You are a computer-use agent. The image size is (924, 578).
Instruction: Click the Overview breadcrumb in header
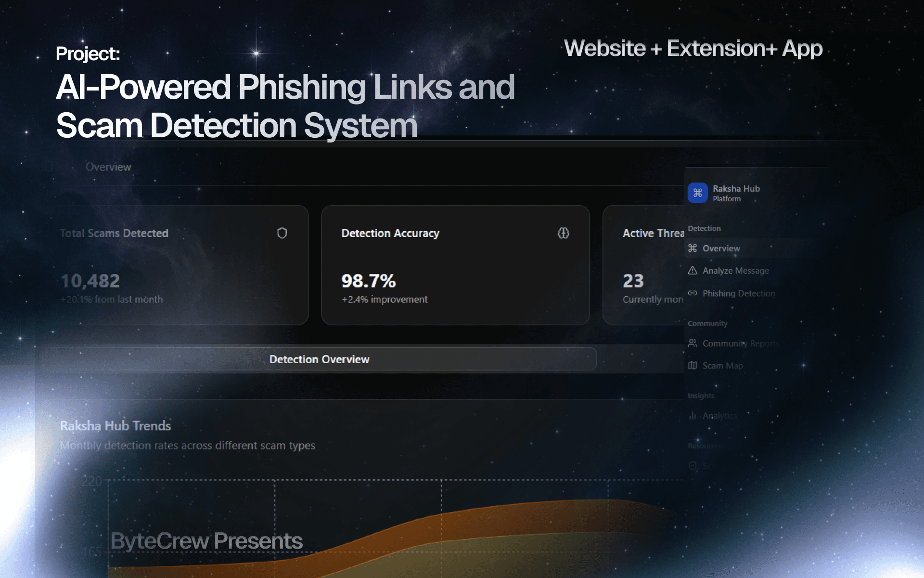pyautogui.click(x=108, y=167)
